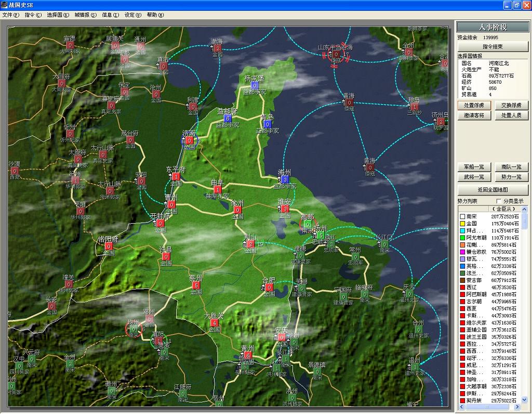Click the 蔡州 city marker
Viewport: 532px width, 414px height.
point(196,285)
